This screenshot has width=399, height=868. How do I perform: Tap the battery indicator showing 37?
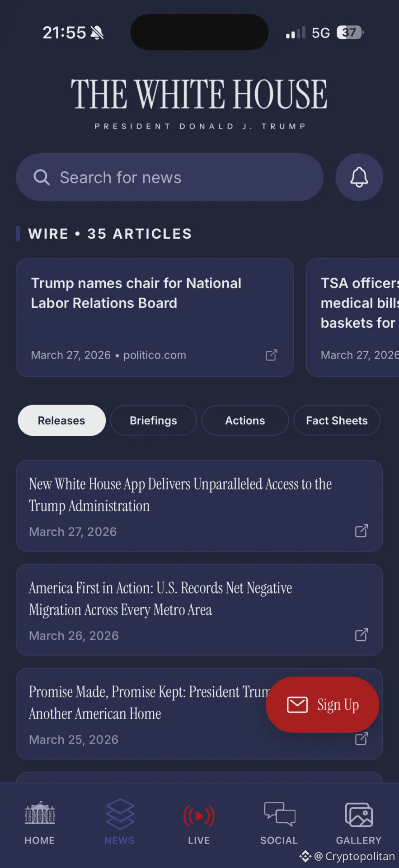349,32
